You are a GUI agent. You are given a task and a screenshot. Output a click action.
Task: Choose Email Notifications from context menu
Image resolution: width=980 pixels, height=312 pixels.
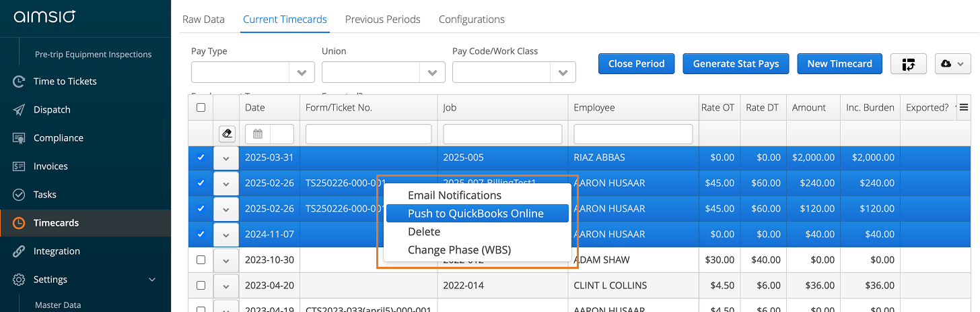click(477, 195)
